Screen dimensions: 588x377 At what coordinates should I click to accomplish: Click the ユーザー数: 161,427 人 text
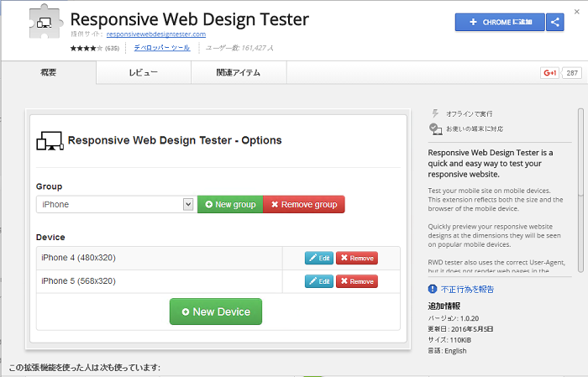239,48
